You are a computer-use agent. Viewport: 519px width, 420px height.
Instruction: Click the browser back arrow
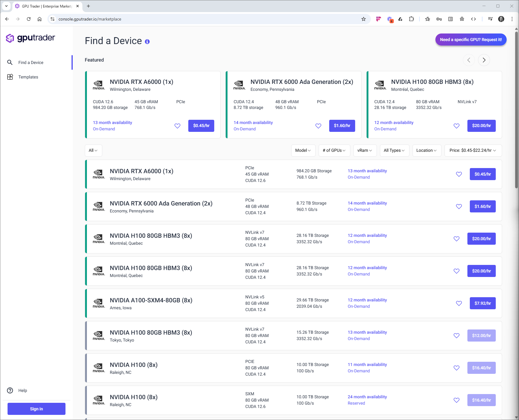click(x=7, y=19)
